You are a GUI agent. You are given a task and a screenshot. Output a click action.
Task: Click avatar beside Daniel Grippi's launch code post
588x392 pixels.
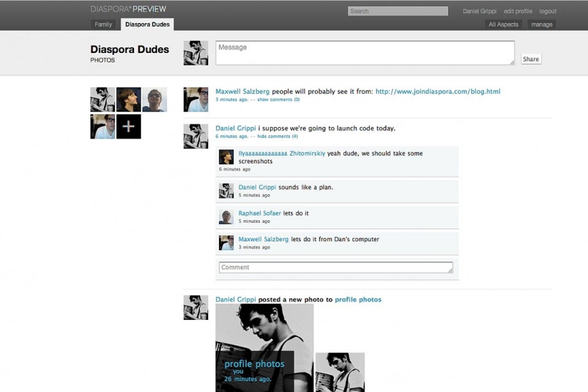tap(196, 136)
